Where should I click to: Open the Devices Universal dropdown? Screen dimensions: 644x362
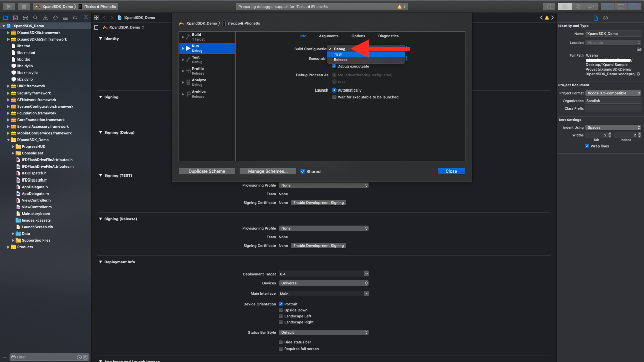324,283
